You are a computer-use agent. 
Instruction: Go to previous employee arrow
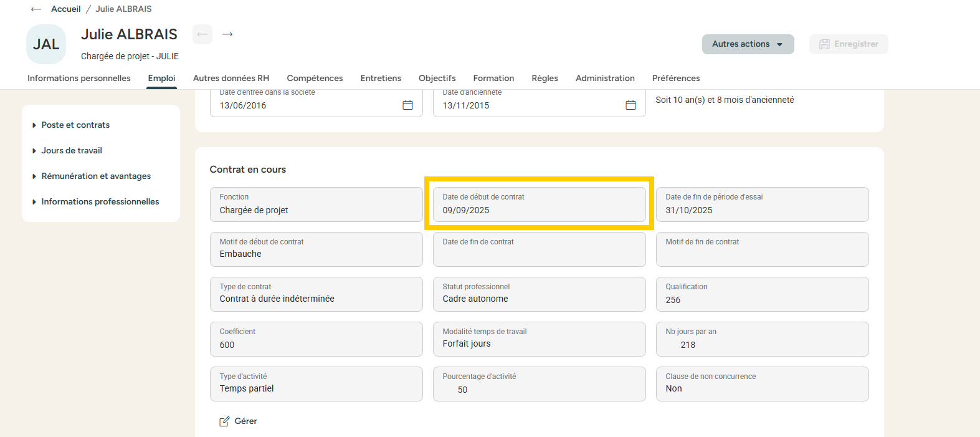(x=202, y=34)
